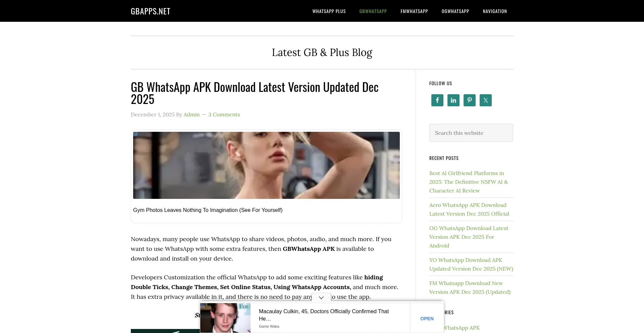Go to FMWhatsApp navigation link
The height and width of the screenshot is (333, 644).
(x=414, y=11)
